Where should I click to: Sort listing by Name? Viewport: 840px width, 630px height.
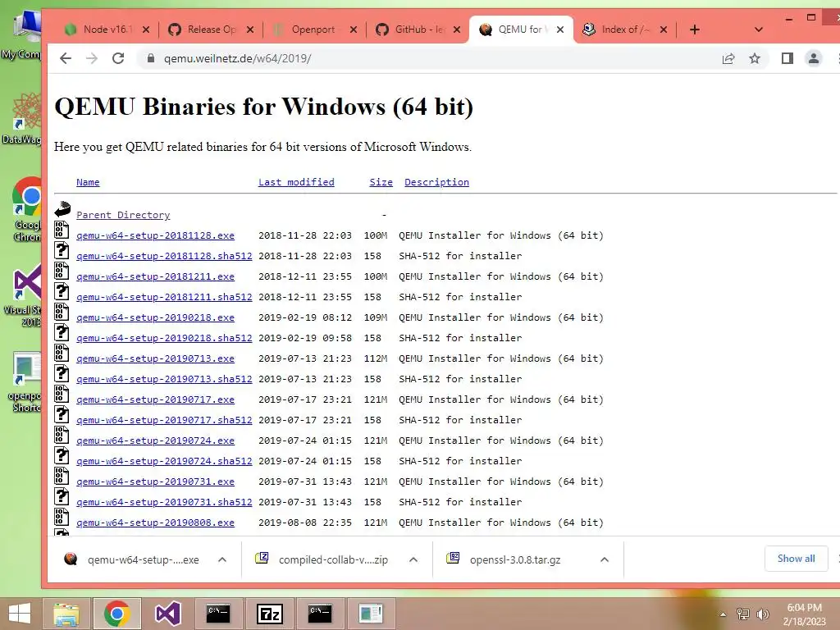[x=88, y=182]
